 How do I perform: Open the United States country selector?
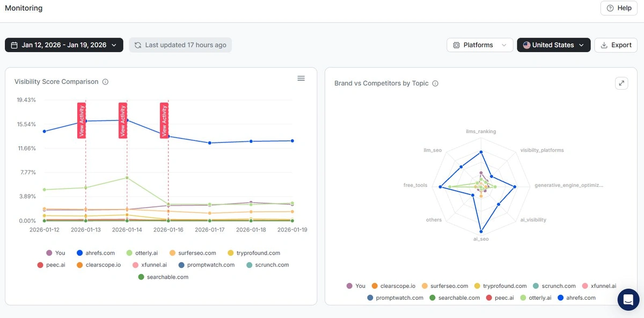click(553, 45)
